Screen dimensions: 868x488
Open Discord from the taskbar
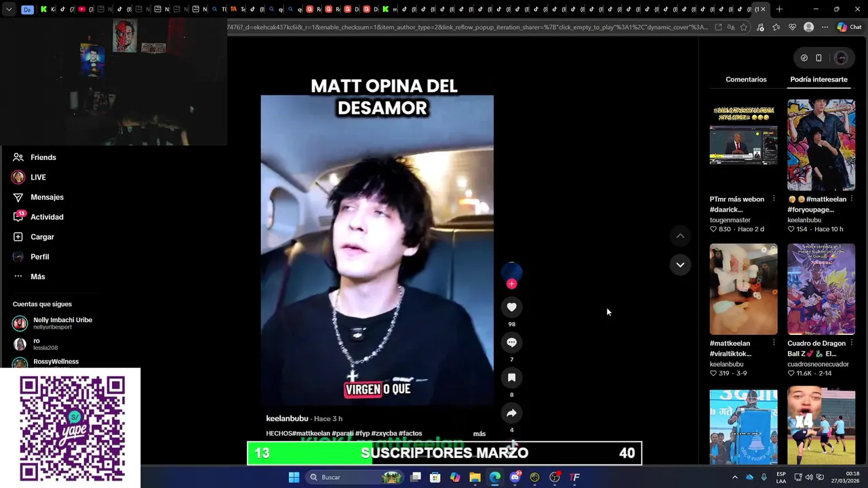[515, 477]
